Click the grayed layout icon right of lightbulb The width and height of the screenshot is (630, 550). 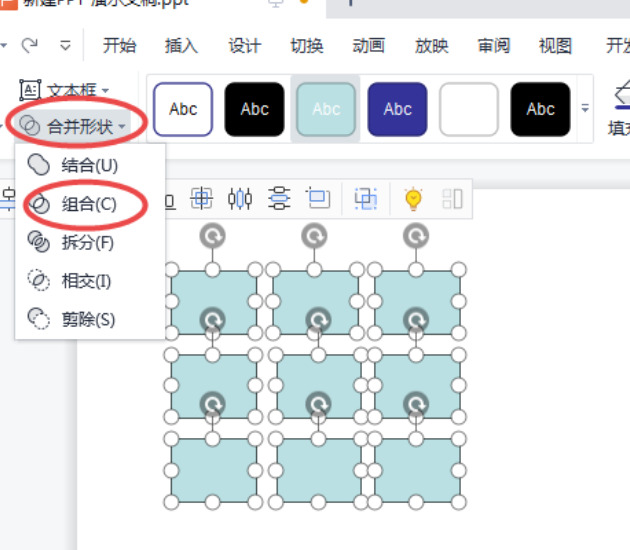coord(452,198)
